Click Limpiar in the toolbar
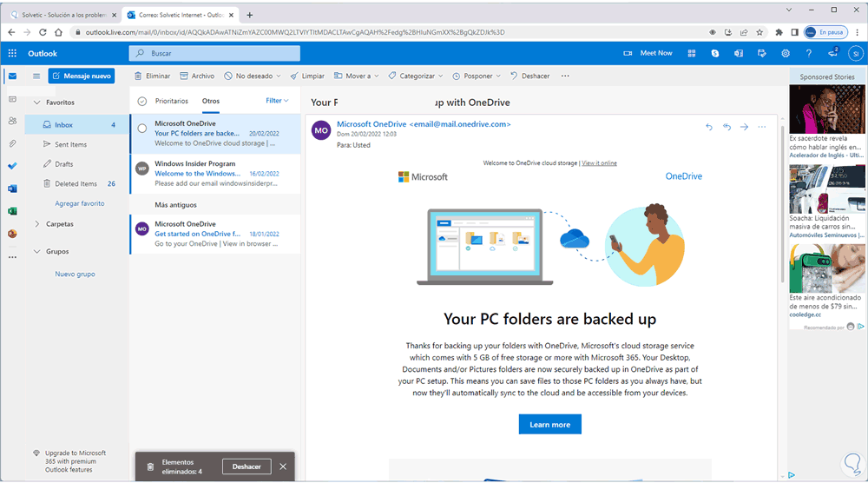Screen dimensions: 868x483 click(307, 76)
